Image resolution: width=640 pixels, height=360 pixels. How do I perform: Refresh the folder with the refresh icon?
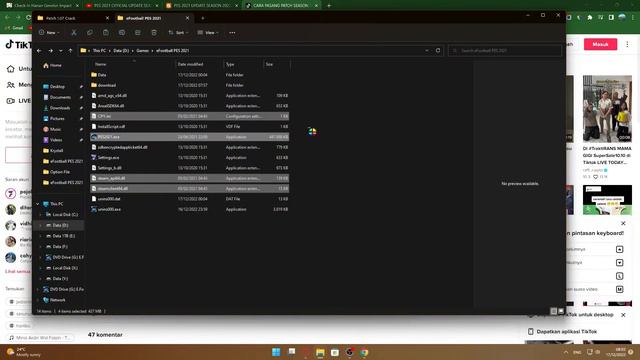(x=438, y=51)
